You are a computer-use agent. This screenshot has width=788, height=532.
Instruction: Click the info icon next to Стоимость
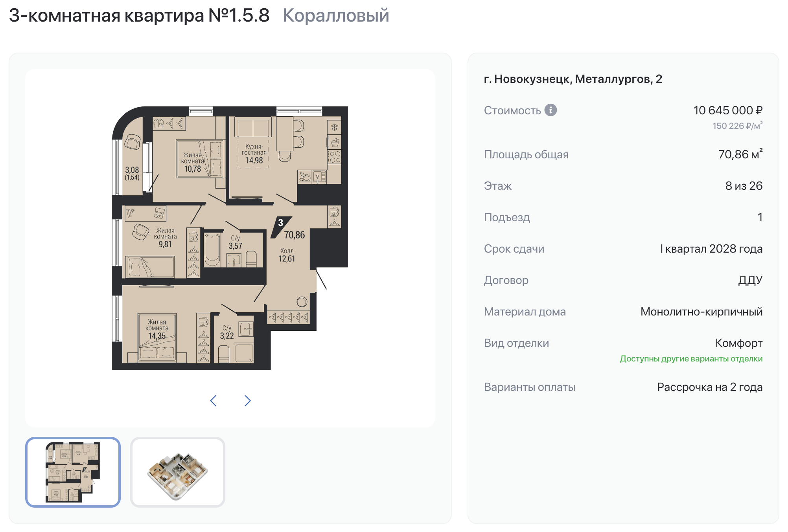(x=550, y=110)
